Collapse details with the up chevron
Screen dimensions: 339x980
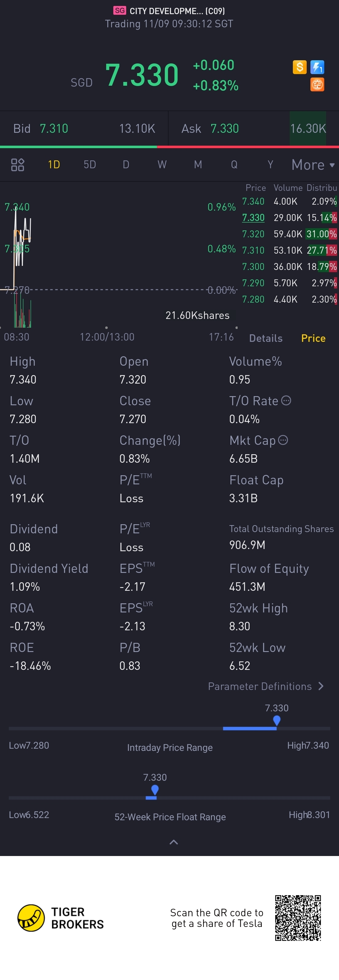coord(174,842)
